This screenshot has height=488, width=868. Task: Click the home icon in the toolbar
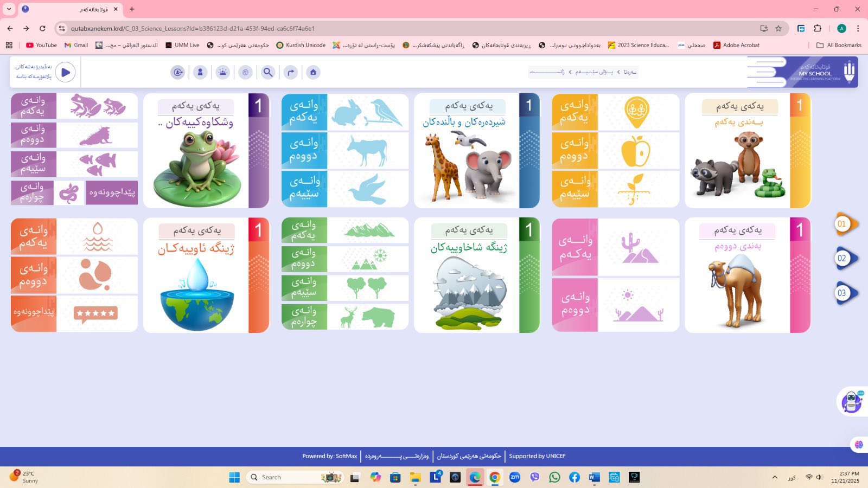[x=313, y=72]
